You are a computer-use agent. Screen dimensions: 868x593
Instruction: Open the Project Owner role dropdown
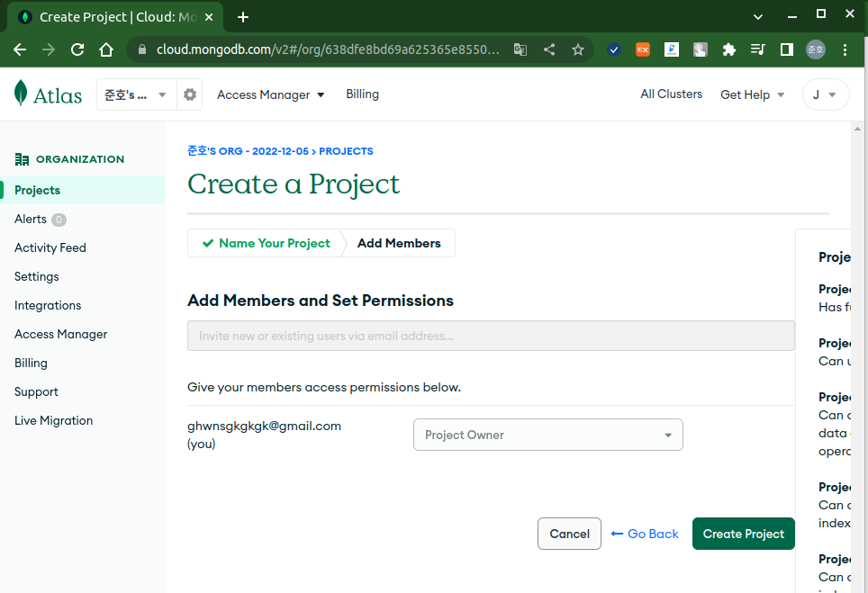click(x=548, y=435)
